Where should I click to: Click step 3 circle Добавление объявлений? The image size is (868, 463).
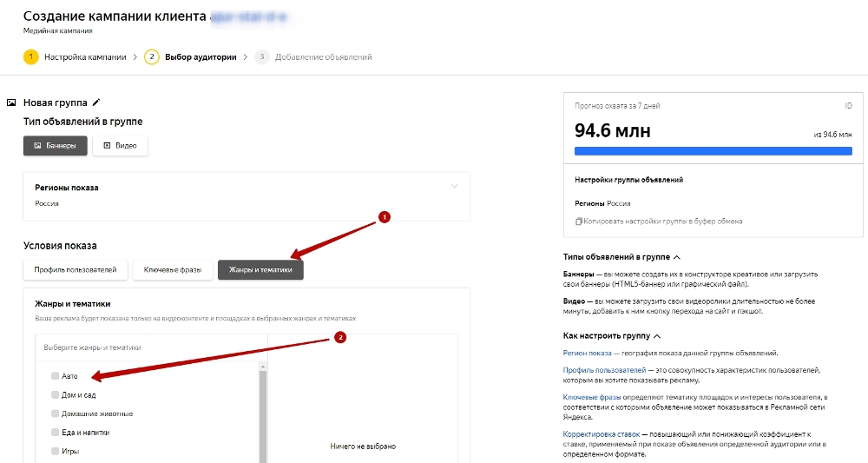262,57
